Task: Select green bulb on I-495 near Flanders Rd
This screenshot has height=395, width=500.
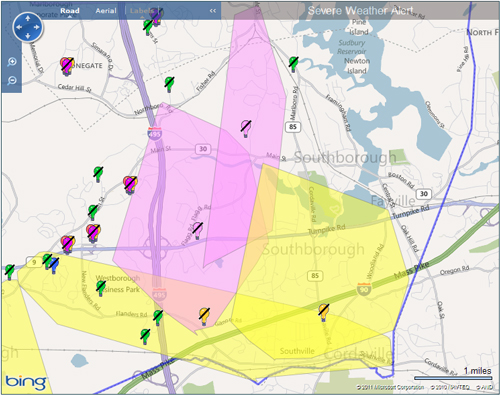Action: click(x=158, y=317)
